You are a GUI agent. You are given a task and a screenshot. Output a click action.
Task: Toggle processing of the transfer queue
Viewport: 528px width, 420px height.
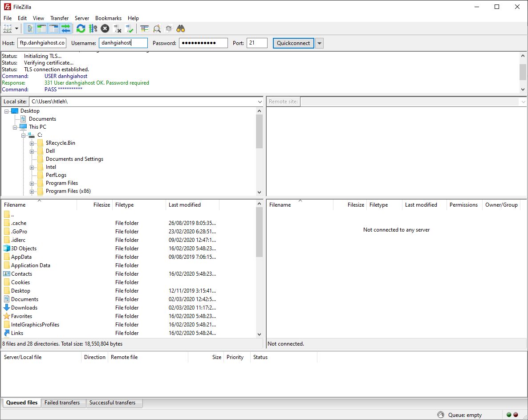(x=93, y=29)
